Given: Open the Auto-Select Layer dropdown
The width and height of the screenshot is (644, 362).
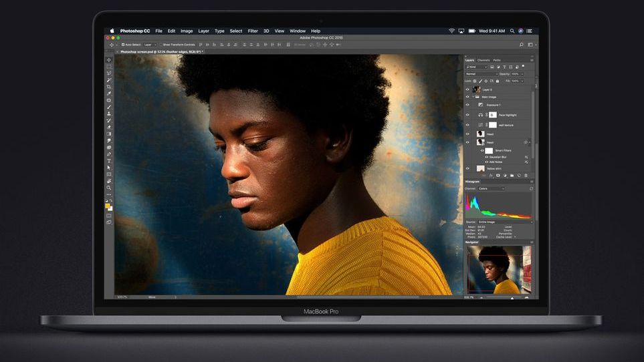Looking at the screenshot, I should 150,45.
